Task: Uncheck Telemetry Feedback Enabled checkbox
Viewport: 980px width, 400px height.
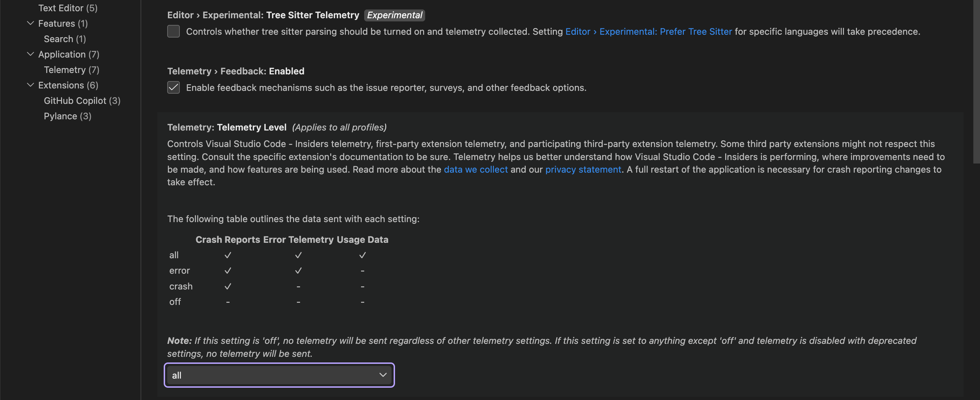Action: tap(173, 88)
